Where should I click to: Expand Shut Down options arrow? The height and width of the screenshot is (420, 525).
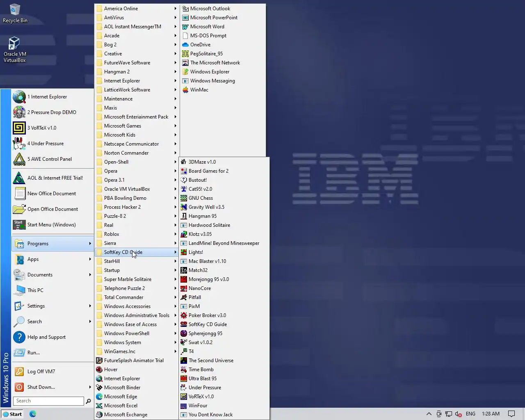click(90, 387)
